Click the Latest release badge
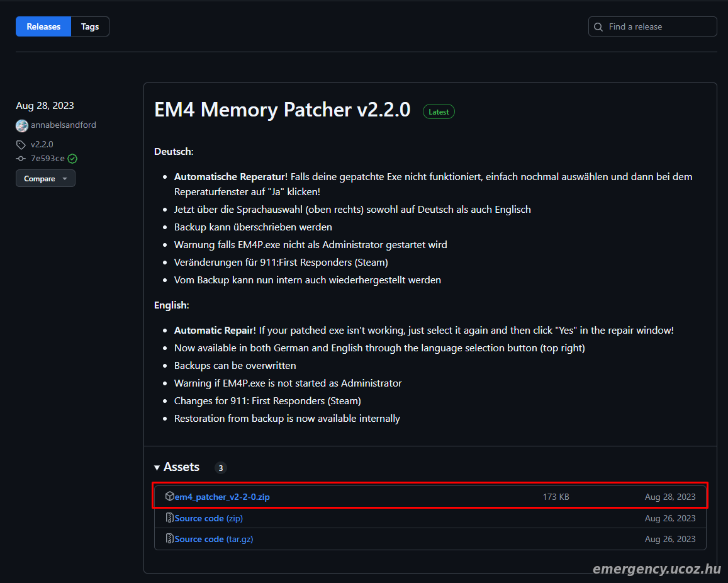This screenshot has width=728, height=583. click(439, 112)
